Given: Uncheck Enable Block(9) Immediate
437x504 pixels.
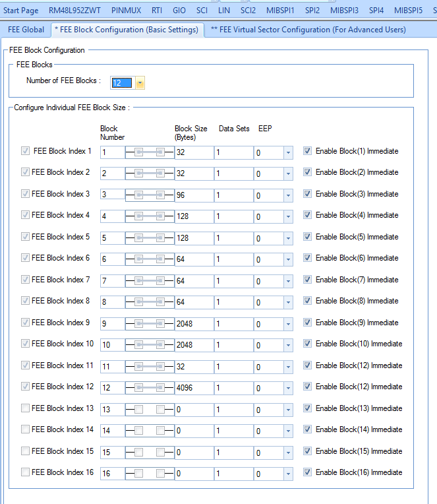Looking at the screenshot, I should [307, 323].
